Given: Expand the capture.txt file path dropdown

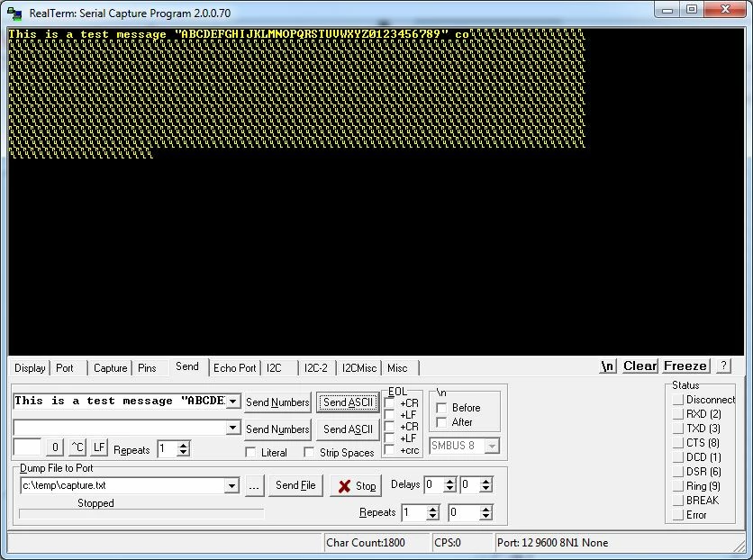Looking at the screenshot, I should pos(231,485).
